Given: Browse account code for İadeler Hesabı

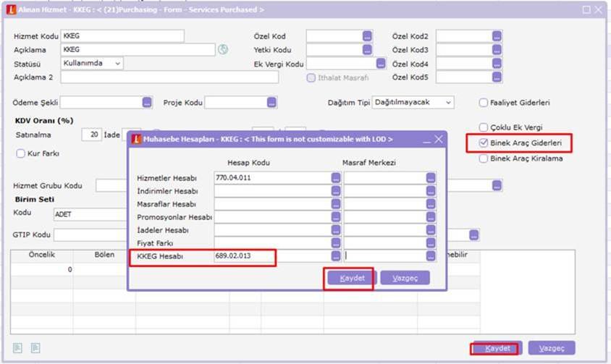Looking at the screenshot, I should [x=336, y=230].
